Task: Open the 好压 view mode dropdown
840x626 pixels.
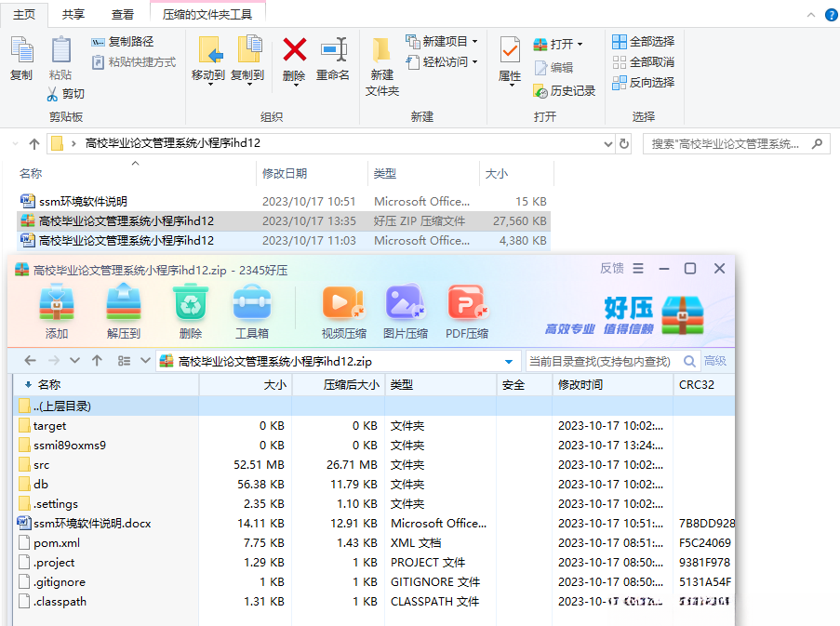Action: pyautogui.click(x=145, y=361)
